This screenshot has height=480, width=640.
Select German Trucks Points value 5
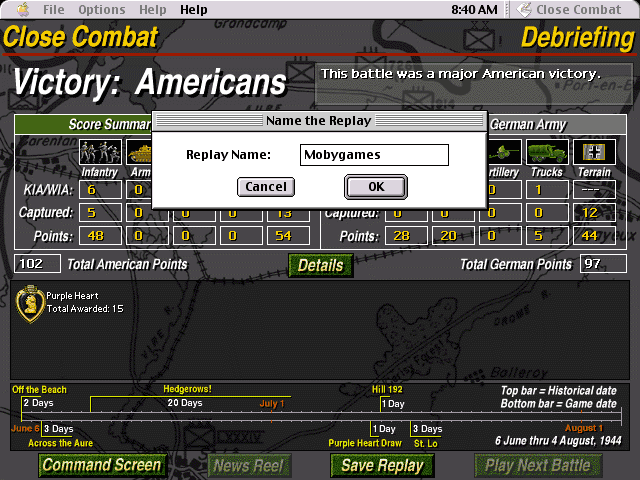[547, 236]
